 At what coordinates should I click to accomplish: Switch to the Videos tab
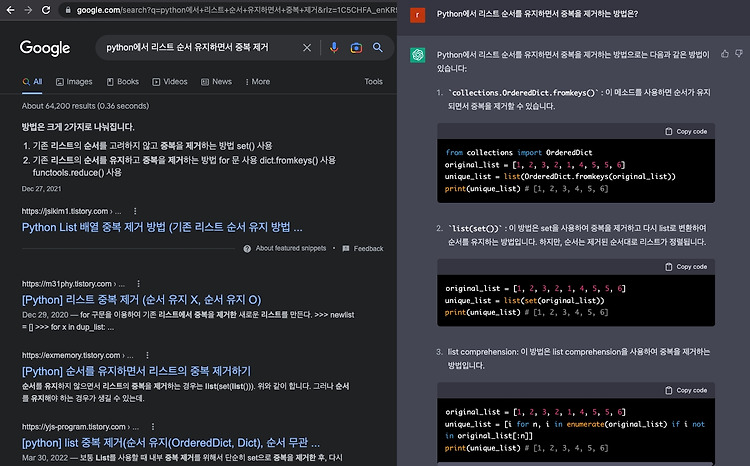(x=170, y=82)
